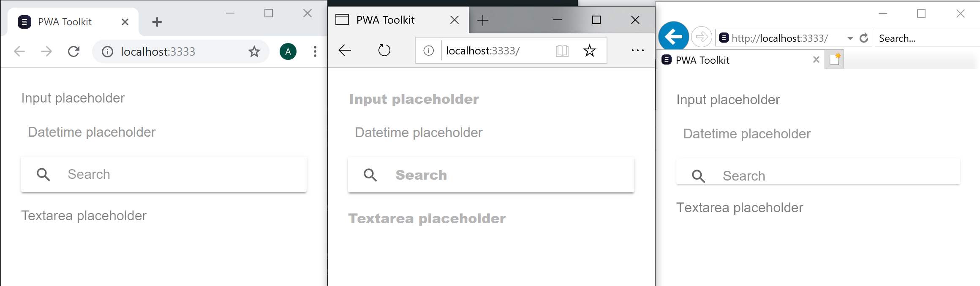Show site info icon in Edge
Viewport: 980px width, 286px height.
(428, 51)
